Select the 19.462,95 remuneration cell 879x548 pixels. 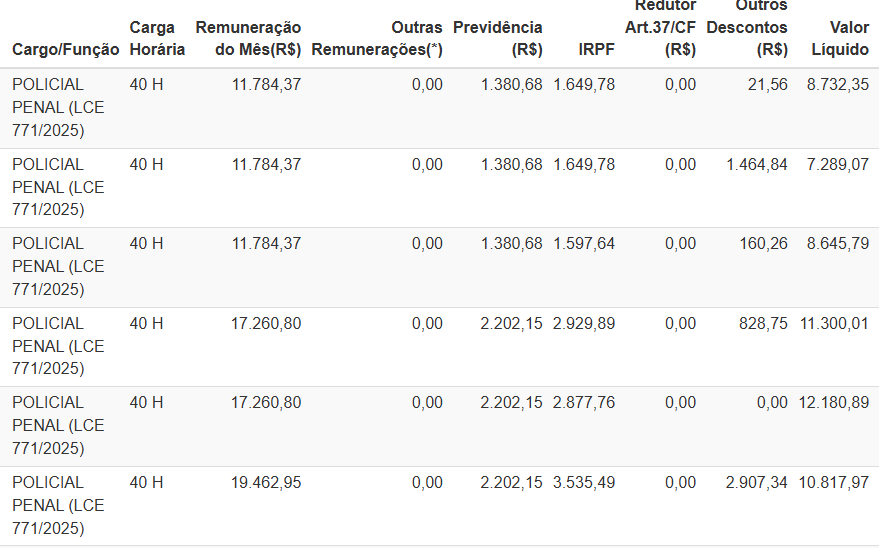pyautogui.click(x=266, y=482)
